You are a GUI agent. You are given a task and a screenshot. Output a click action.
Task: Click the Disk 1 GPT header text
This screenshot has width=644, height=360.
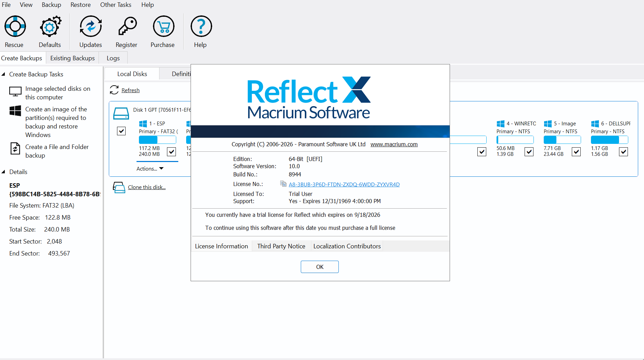coord(162,110)
